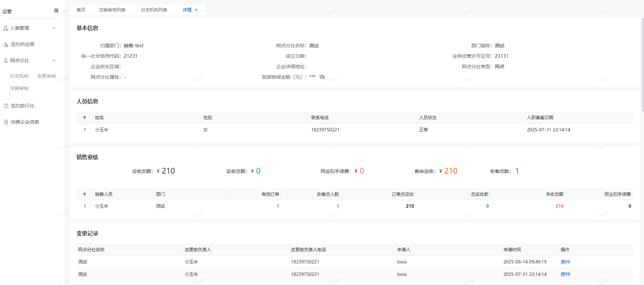The height and width of the screenshot is (285, 644).
Task: Expand the 人事管理 menu chevron
Action: pos(54,28)
